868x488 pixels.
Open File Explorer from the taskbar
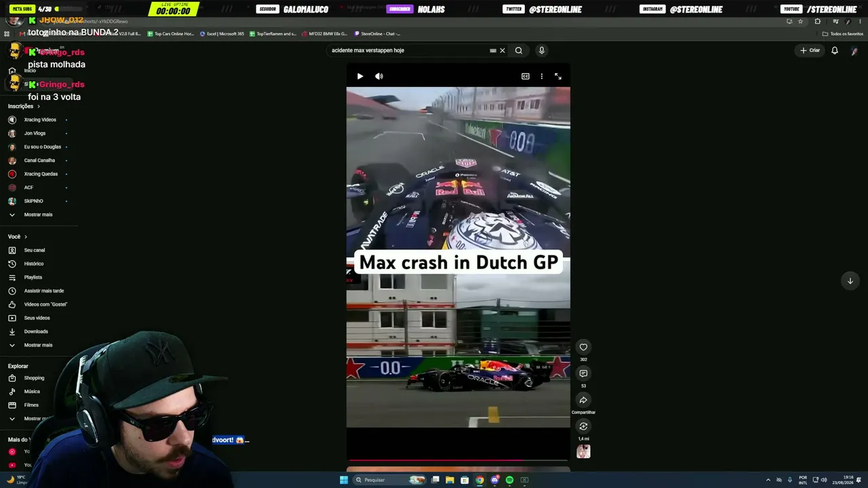pos(450,480)
